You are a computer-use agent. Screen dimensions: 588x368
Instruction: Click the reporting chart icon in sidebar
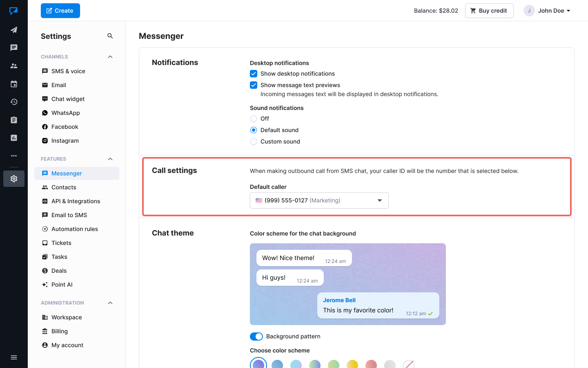coord(14,138)
